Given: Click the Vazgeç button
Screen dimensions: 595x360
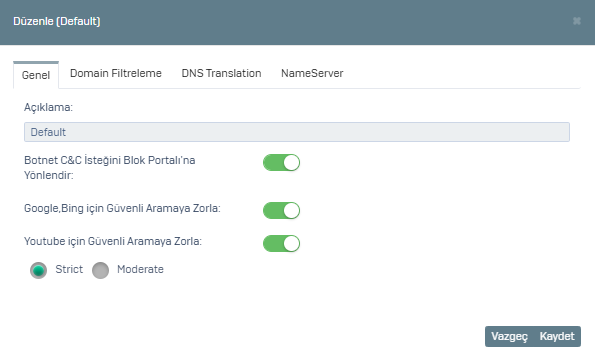Looking at the screenshot, I should tap(509, 336).
